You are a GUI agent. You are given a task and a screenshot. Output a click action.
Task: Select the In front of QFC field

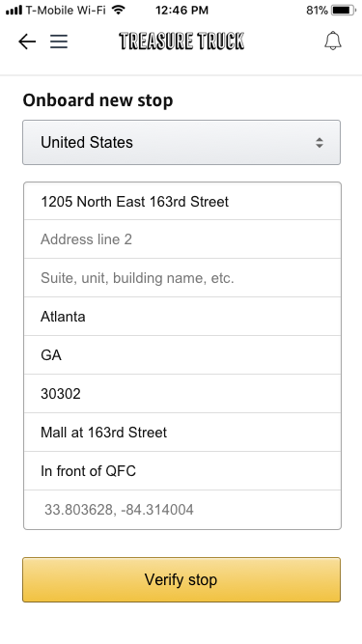[x=182, y=470]
